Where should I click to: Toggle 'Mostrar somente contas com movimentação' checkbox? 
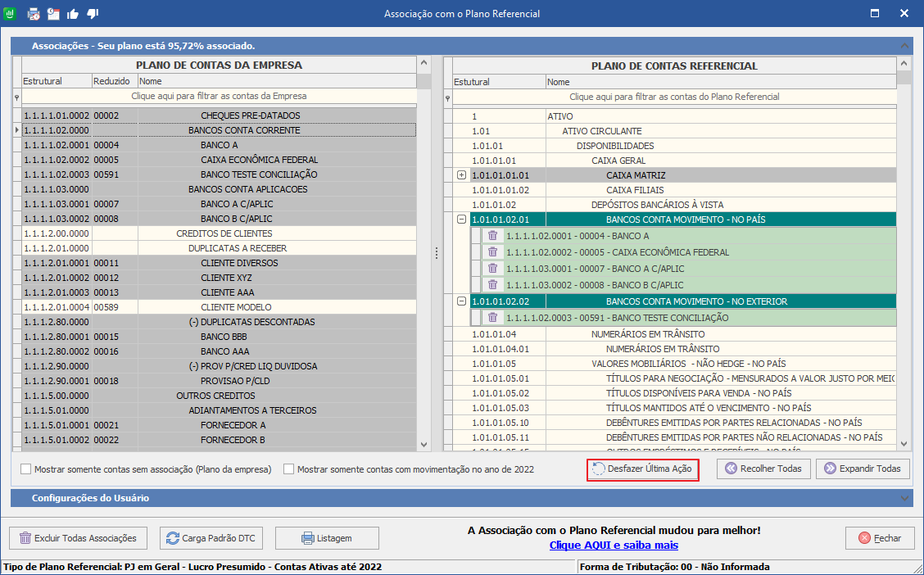click(x=289, y=469)
